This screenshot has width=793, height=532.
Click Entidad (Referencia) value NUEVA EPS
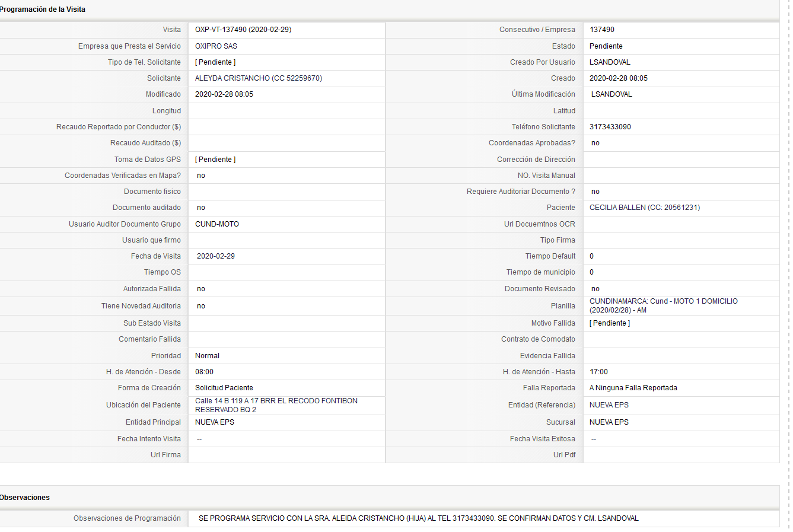point(609,405)
